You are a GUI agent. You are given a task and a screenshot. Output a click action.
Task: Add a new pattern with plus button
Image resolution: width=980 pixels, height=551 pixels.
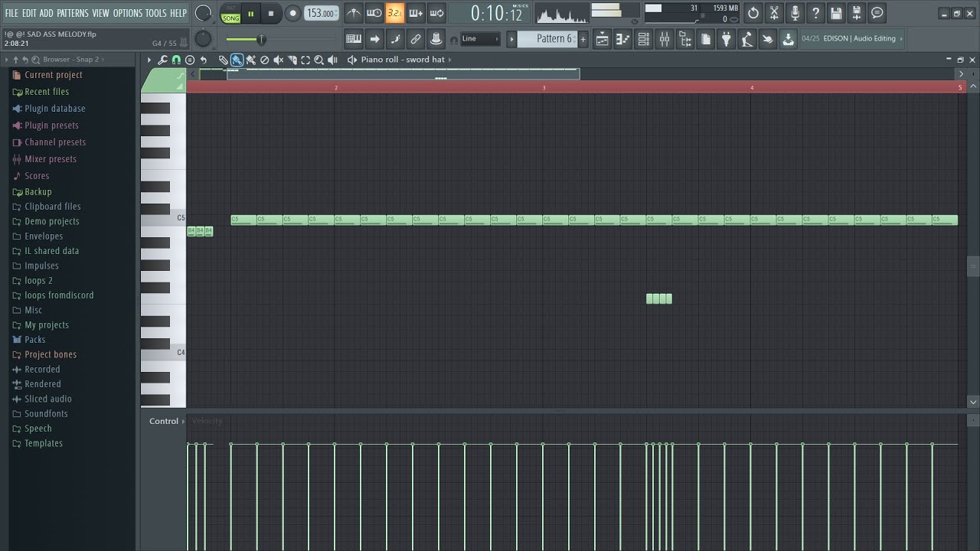(x=583, y=39)
